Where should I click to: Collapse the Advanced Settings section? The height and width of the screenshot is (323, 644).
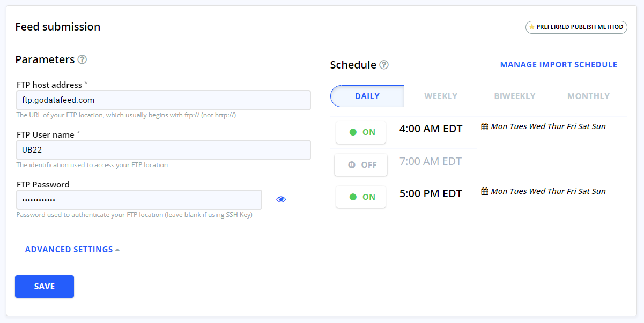72,250
